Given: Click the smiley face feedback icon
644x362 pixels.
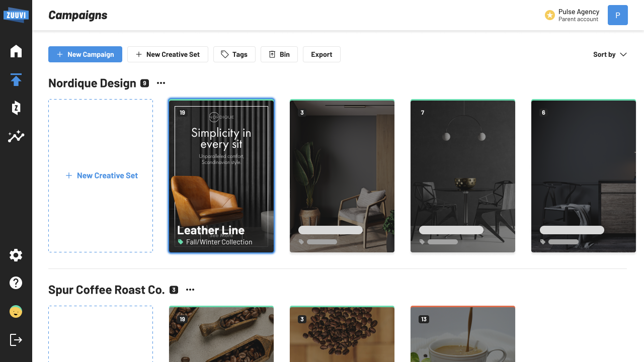Looking at the screenshot, I should [x=16, y=312].
